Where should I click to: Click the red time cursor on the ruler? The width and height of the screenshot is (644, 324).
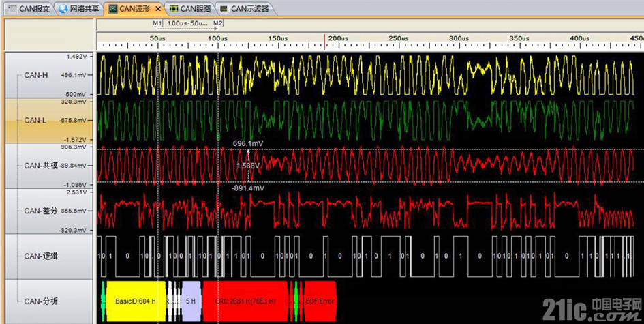(324, 42)
